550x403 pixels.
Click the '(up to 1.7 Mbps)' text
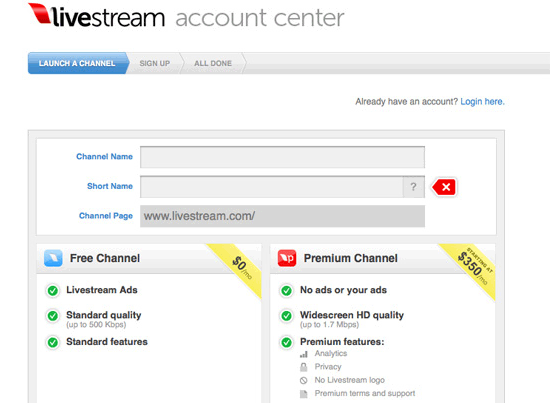coord(329,325)
